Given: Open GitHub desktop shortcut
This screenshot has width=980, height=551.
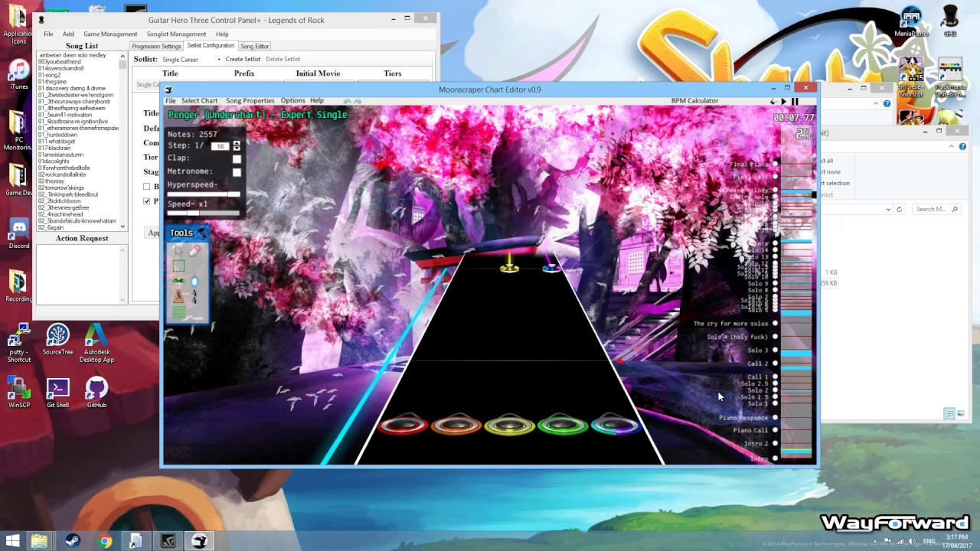Looking at the screenshot, I should [x=96, y=393].
